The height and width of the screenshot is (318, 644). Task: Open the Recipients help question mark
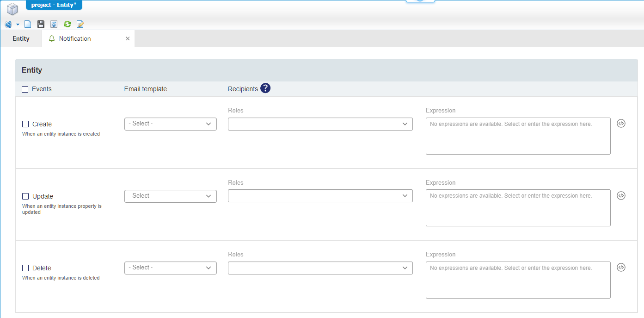(265, 88)
